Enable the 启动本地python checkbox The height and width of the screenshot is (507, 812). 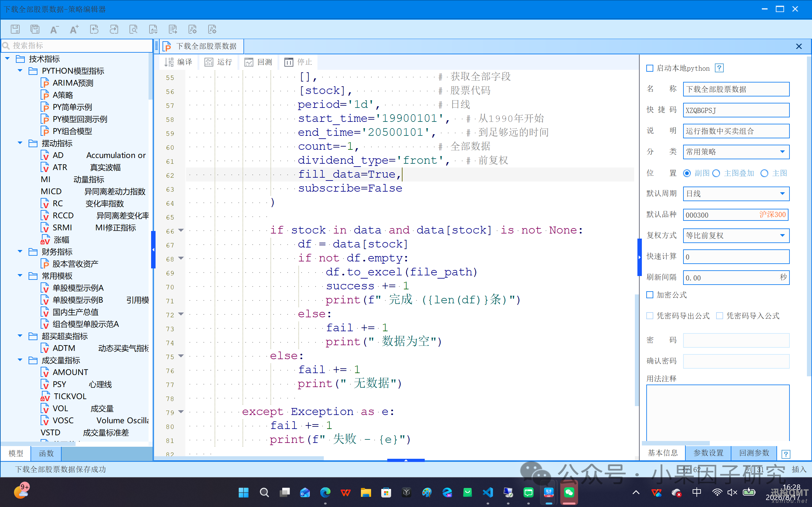tap(650, 69)
